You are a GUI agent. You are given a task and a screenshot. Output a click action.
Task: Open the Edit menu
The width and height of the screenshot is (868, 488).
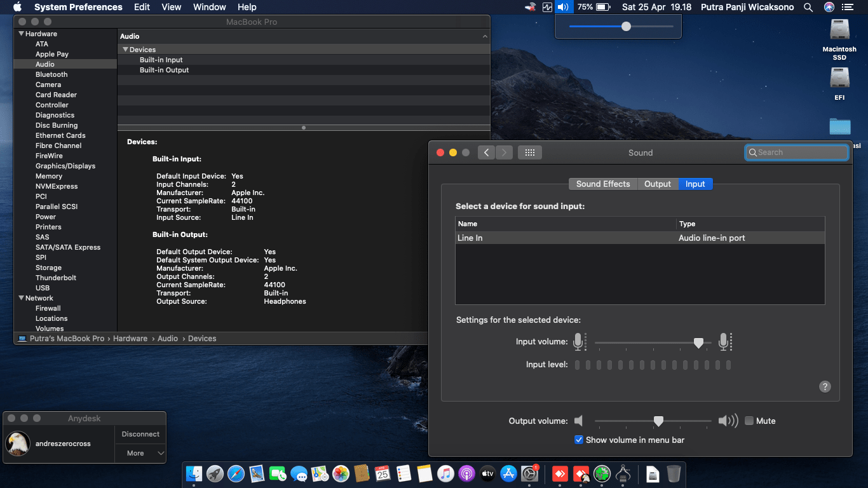point(142,7)
